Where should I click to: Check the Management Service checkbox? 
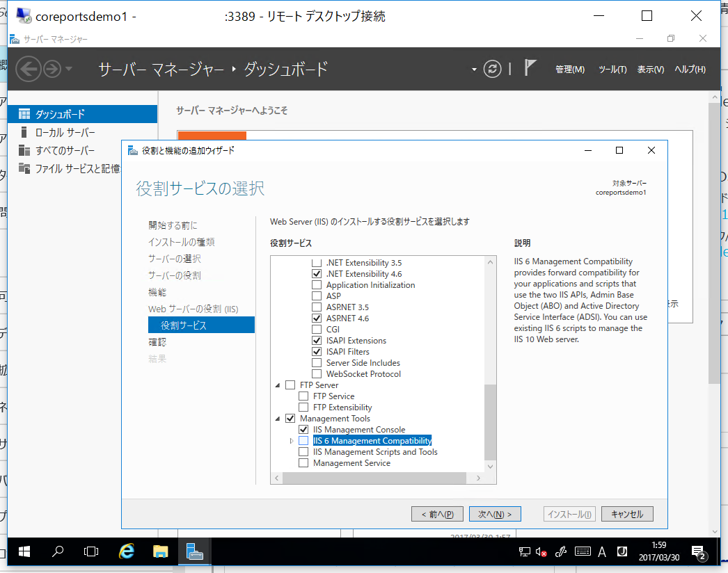[303, 463]
